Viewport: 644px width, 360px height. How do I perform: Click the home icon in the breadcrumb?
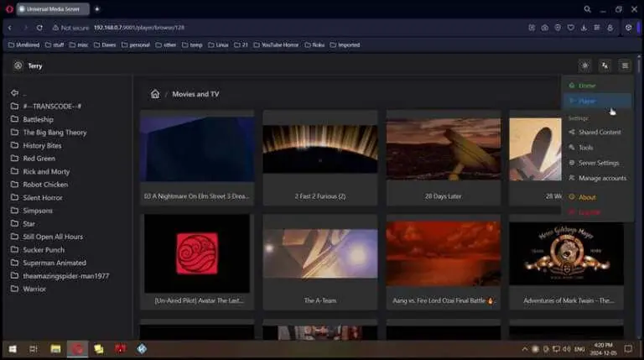[x=155, y=94]
